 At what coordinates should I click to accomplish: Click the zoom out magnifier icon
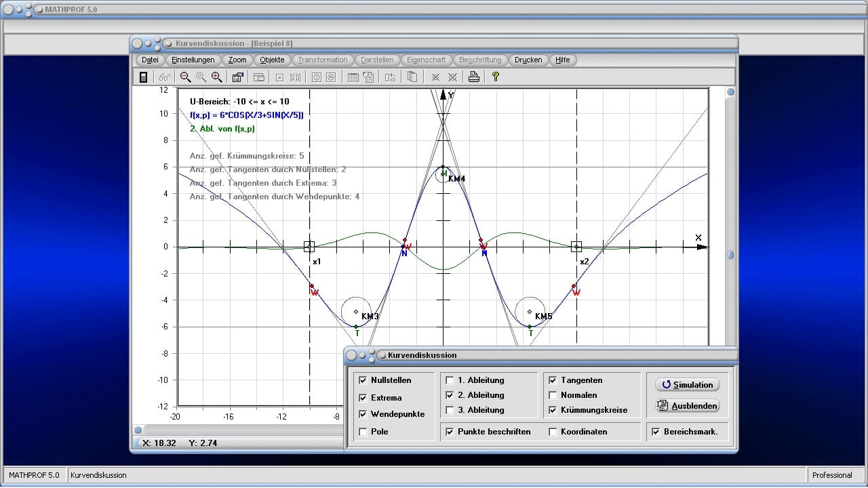(185, 77)
